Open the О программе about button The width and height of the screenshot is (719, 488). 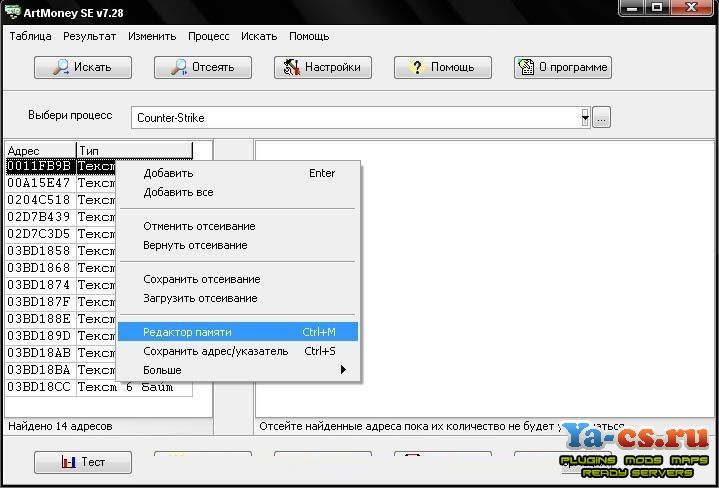(x=563, y=67)
